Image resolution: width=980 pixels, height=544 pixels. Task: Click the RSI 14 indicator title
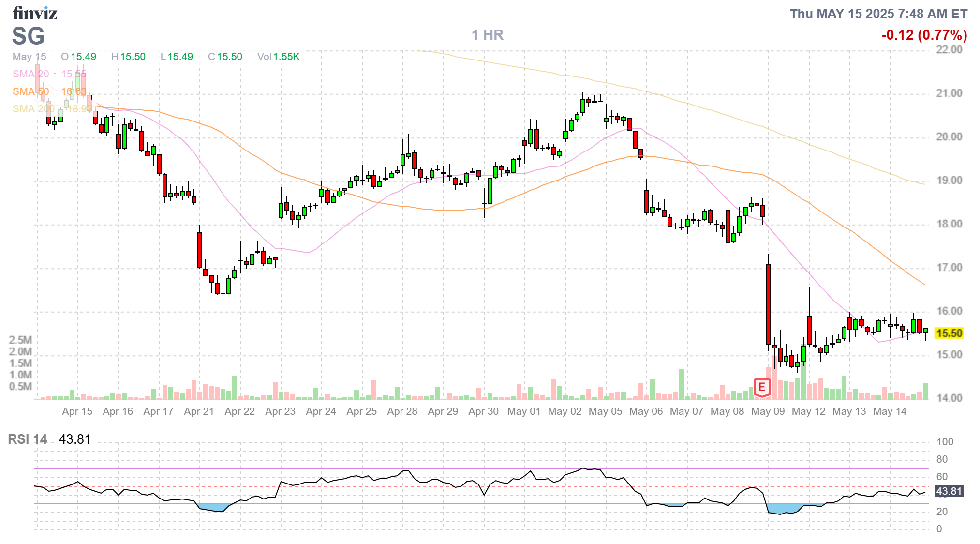point(28,439)
